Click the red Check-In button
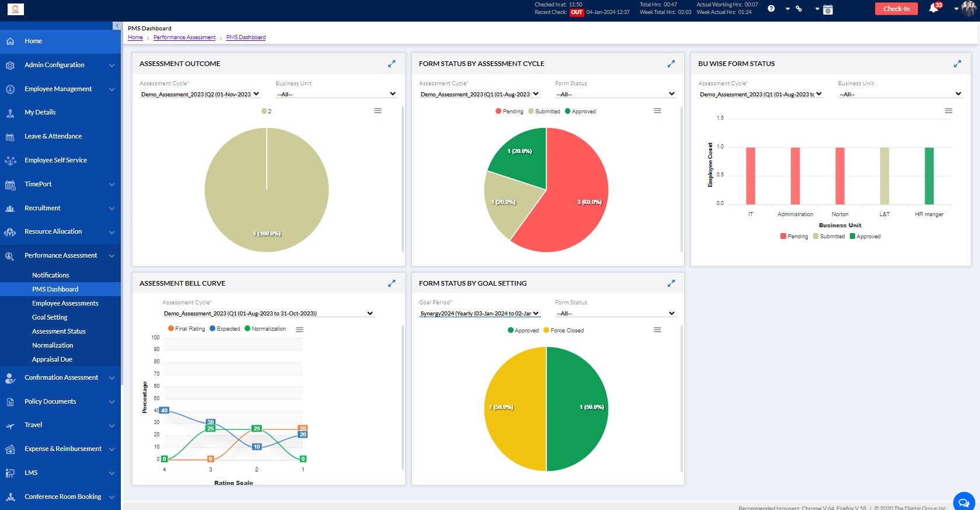 click(x=896, y=9)
